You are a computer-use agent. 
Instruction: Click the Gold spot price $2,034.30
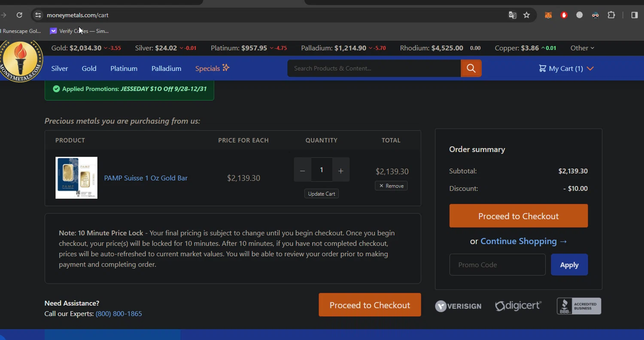pos(85,48)
